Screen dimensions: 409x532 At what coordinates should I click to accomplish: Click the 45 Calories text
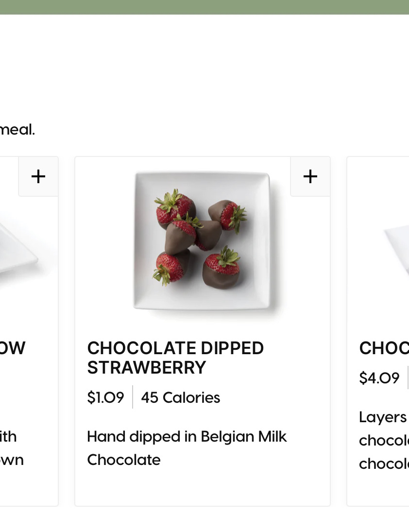pyautogui.click(x=180, y=397)
